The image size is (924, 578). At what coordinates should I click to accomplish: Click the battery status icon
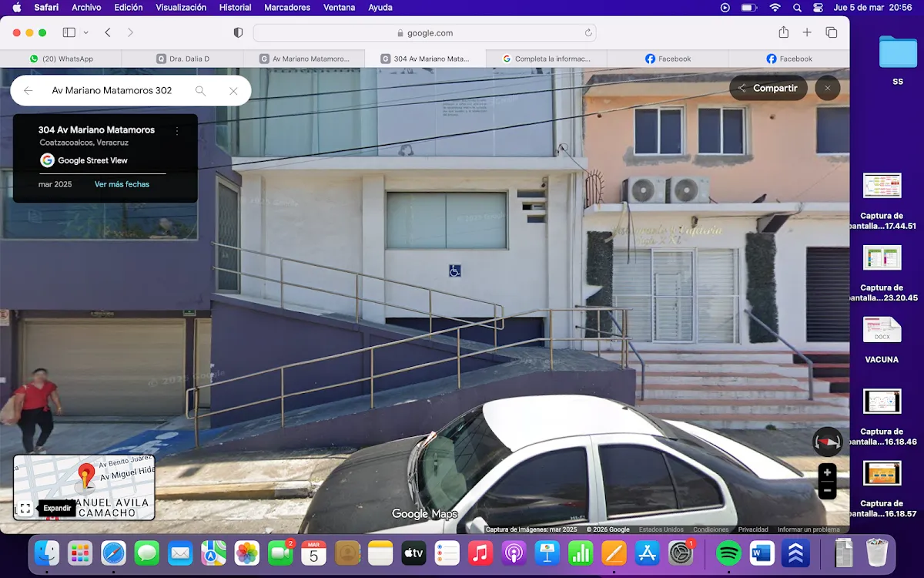coord(748,8)
